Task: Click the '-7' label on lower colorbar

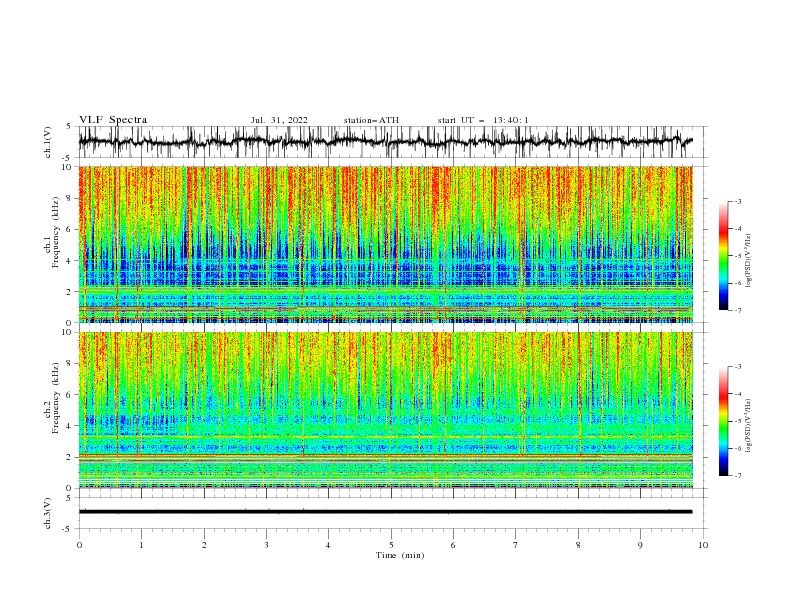Action: point(737,476)
